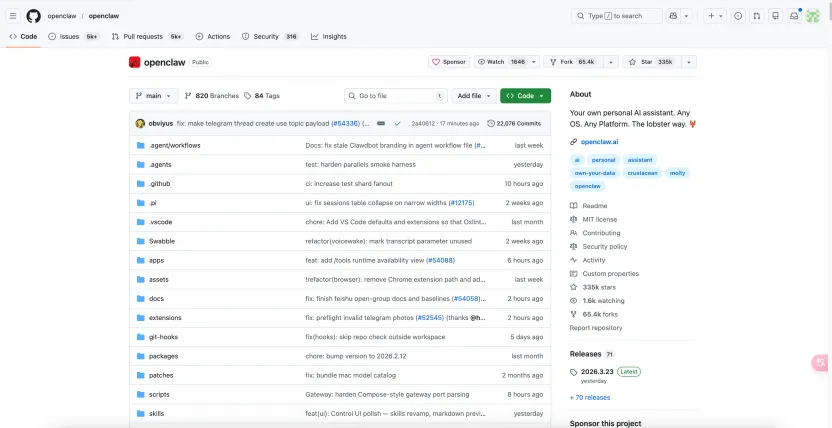Select the own-your-data topic tag
This screenshot has width=832, height=428.
pyautogui.click(x=594, y=173)
